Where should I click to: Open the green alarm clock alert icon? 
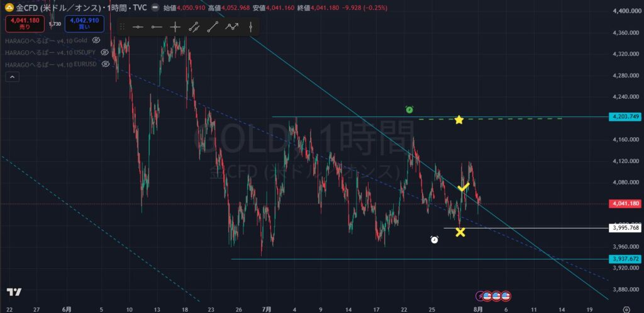click(409, 110)
